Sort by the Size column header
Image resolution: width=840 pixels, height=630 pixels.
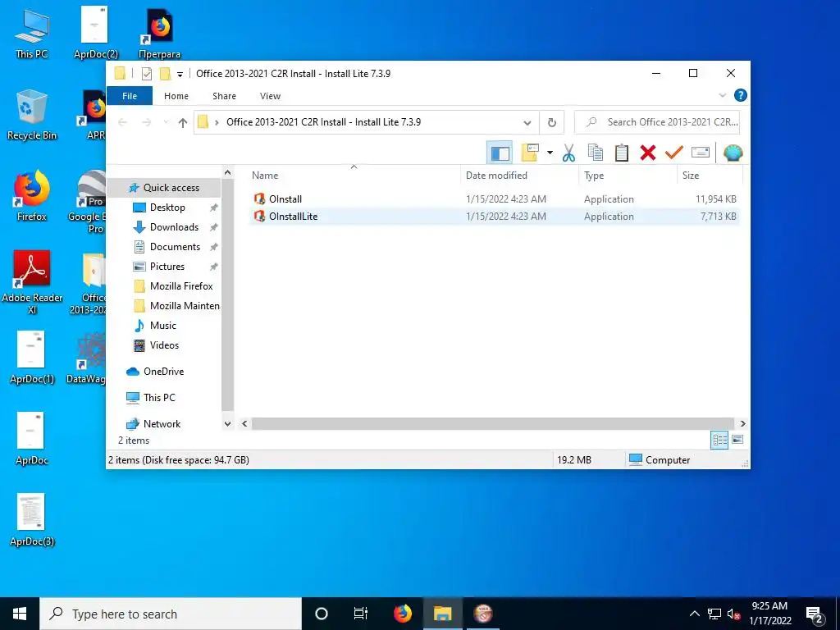pyautogui.click(x=691, y=176)
